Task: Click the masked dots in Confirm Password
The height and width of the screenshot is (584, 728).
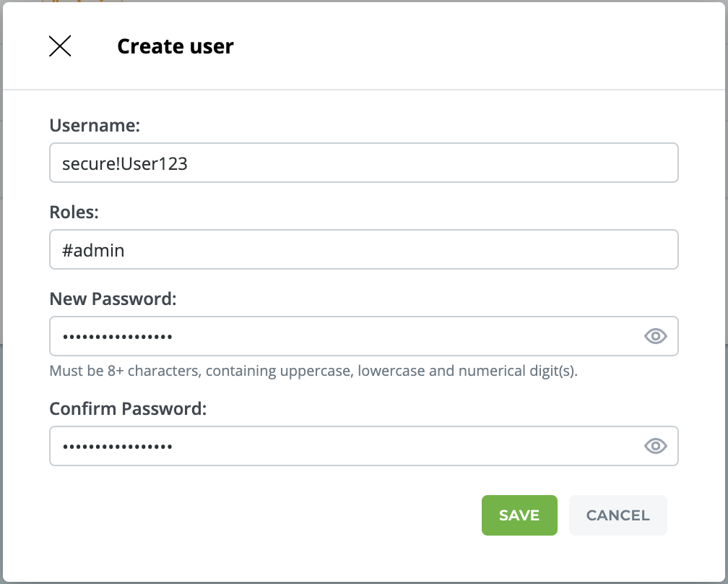Action: coord(118,447)
